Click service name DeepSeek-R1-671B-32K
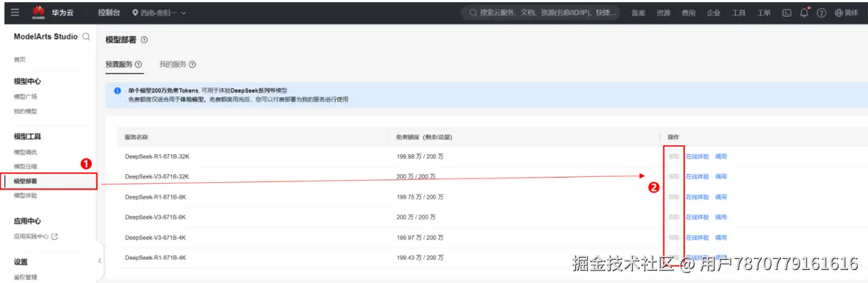Image resolution: width=868 pixels, height=283 pixels. [x=157, y=156]
